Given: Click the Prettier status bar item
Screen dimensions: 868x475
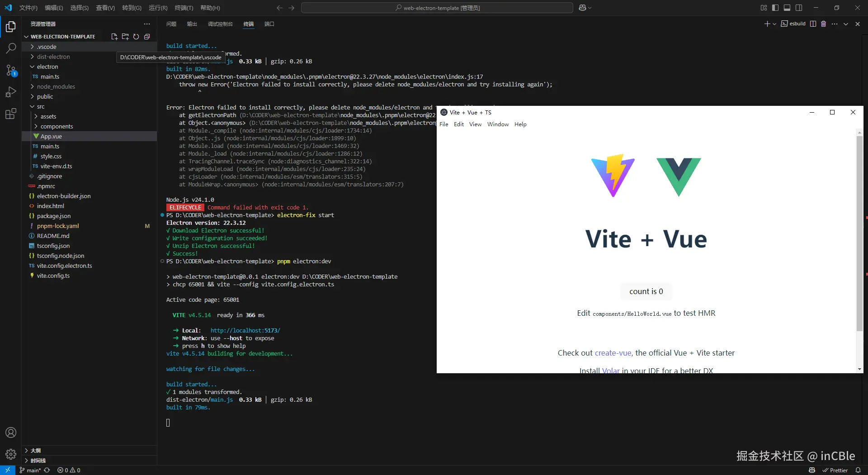Looking at the screenshot, I should click(x=835, y=470).
